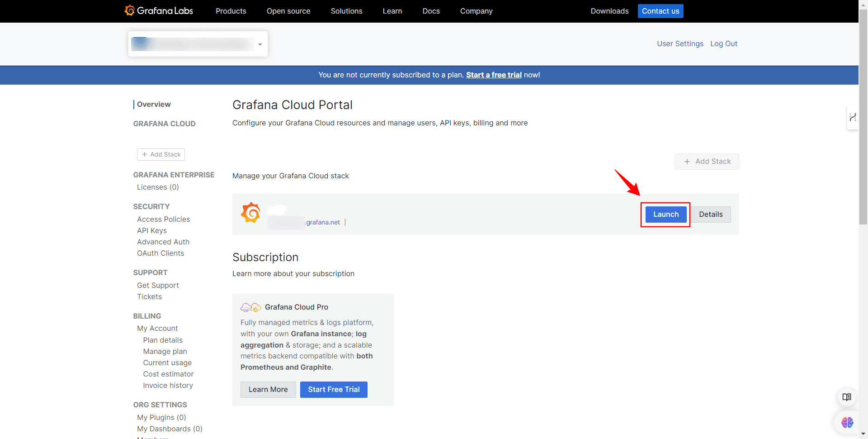Click the scrollbar down arrow
868x439 pixels.
tap(863, 434)
